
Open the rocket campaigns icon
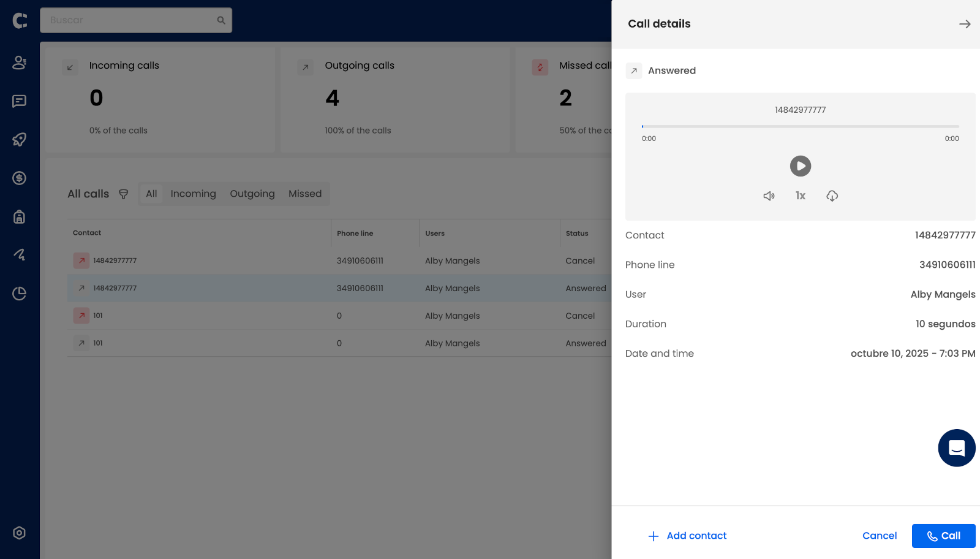point(20,140)
